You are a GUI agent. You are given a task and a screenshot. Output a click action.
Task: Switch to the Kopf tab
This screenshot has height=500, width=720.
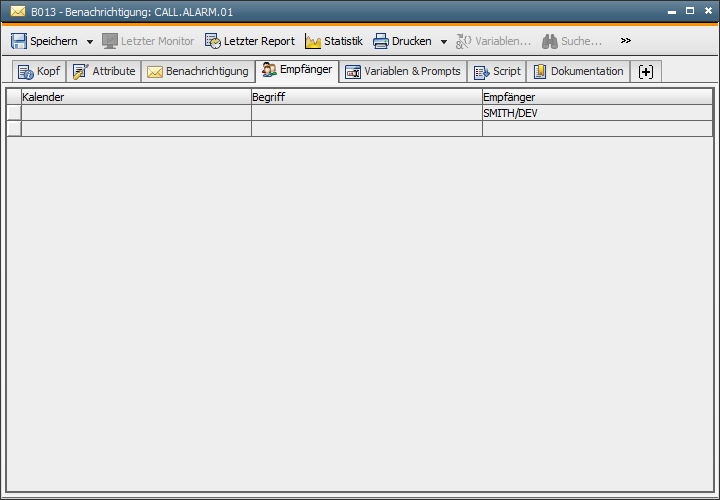(x=39, y=71)
